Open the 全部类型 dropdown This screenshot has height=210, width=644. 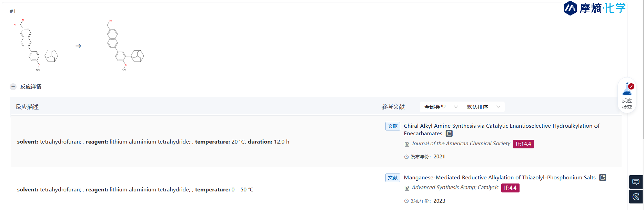tap(441, 107)
